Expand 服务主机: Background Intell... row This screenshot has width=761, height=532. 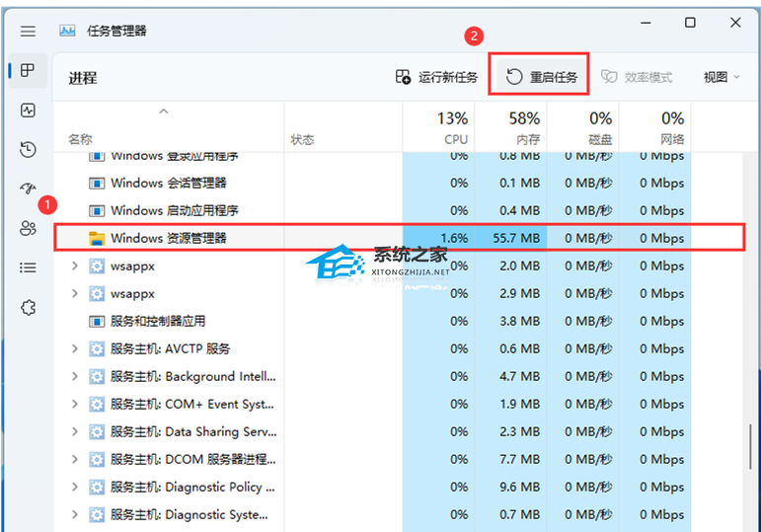(75, 376)
